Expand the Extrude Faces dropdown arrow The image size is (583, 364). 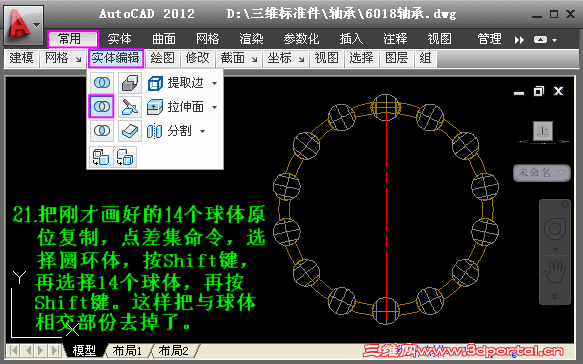[x=215, y=107]
